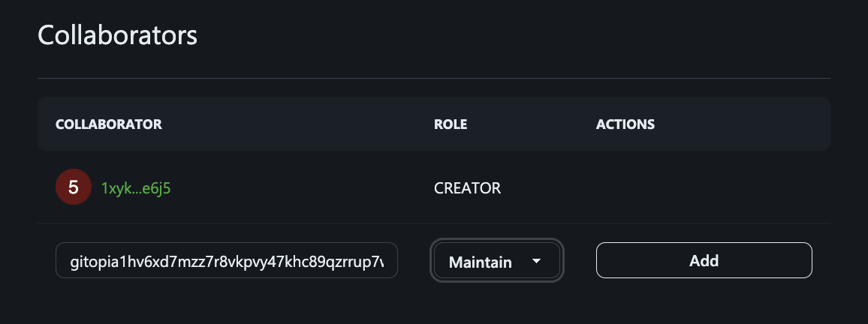Focus the gitopia address input field
Screen dimensions: 868x324
pos(227,260)
